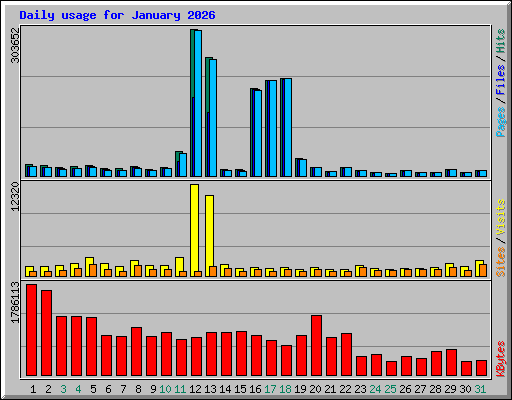Click green weekend day label 24
This screenshot has height=400, width=512.
tap(375, 389)
